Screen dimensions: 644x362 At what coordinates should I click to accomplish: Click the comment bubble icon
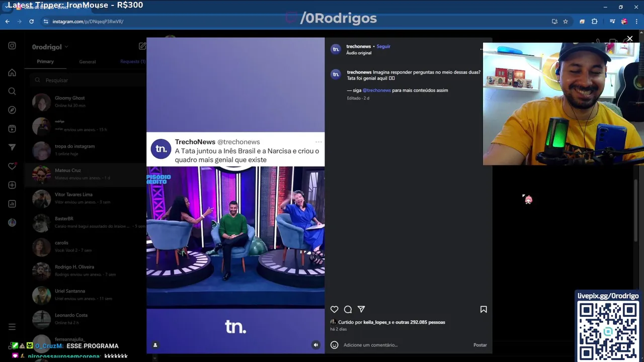348,309
